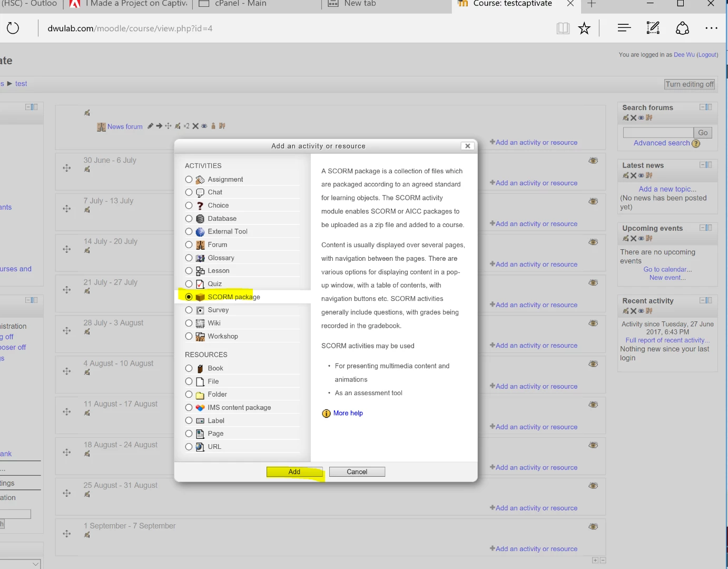Hide the 14 July - 20 July section eye
The width and height of the screenshot is (728, 569).
click(x=593, y=242)
